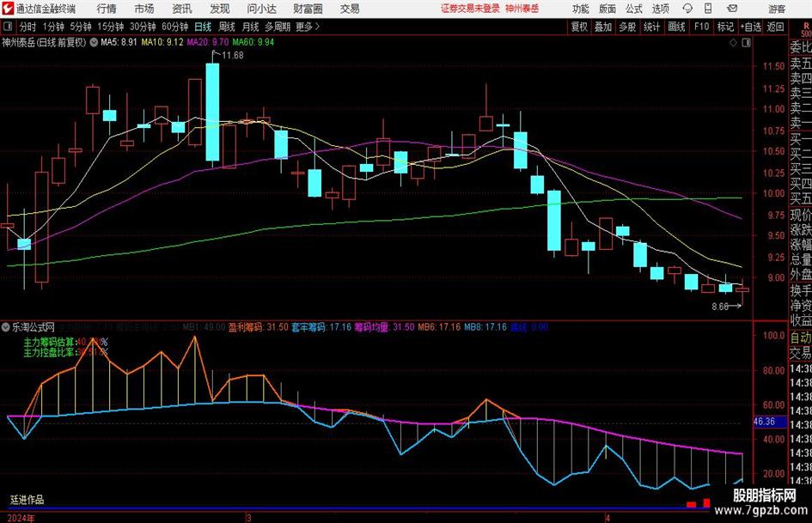The width and height of the screenshot is (812, 523).
Task: Click the 主力控盘比率 label
Action: point(49,352)
